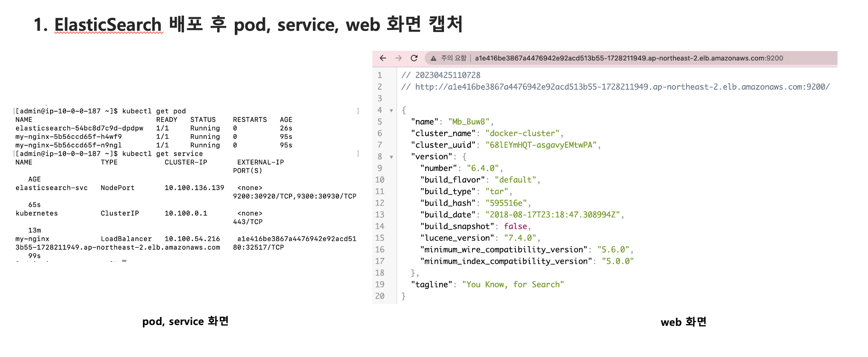Click the "pod, service 화면" caption
Screen dimensions: 868x357
click(x=185, y=321)
